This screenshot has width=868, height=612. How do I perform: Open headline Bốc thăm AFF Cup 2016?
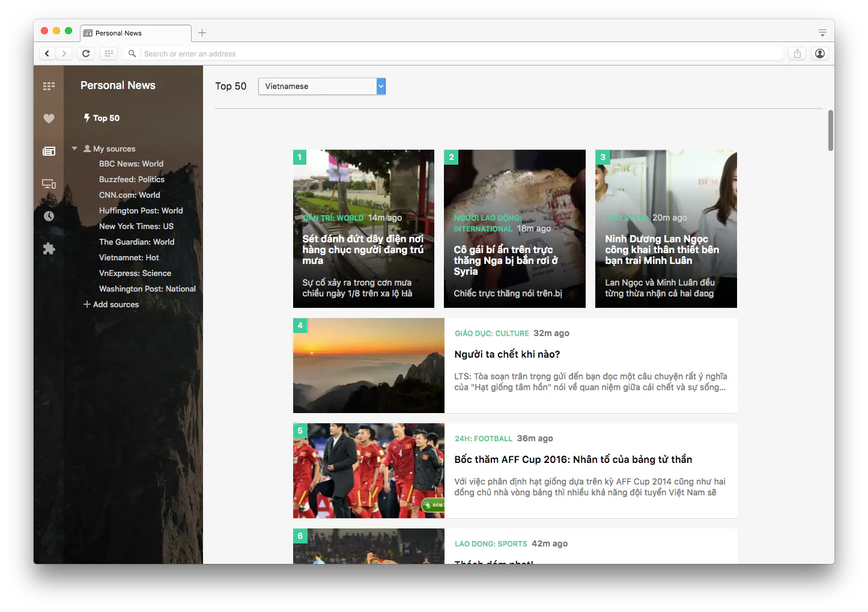click(x=573, y=459)
